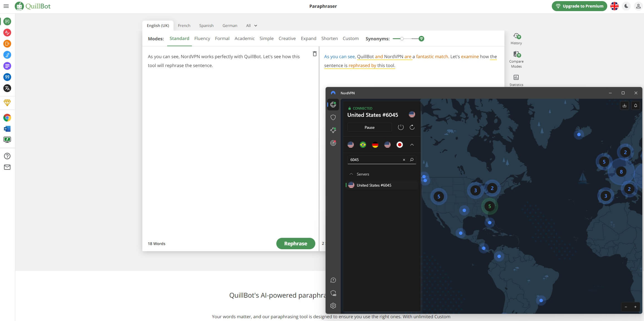
Task: Open Paraphraser tool in QuillBot sidebar
Action: pos(7,21)
